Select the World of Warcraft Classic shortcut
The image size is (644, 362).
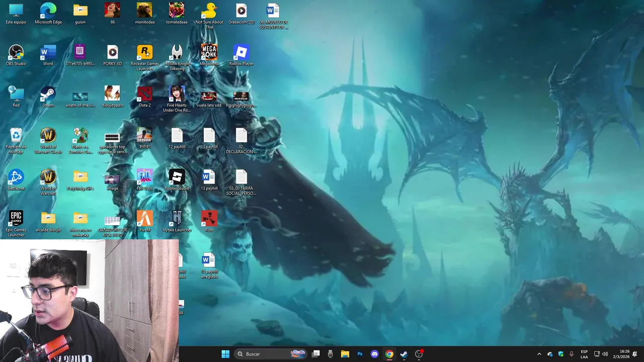tap(48, 141)
